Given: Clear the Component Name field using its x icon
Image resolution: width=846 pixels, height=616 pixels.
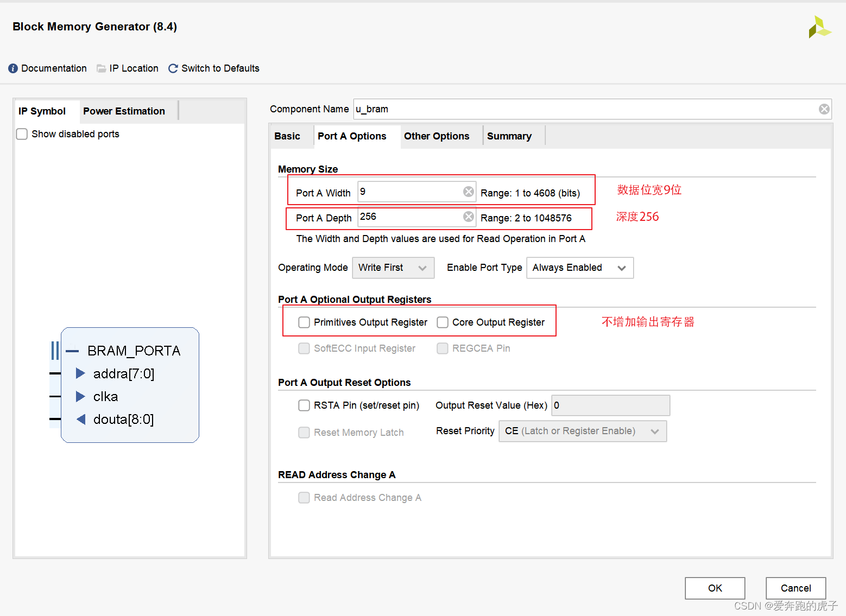Looking at the screenshot, I should [824, 109].
